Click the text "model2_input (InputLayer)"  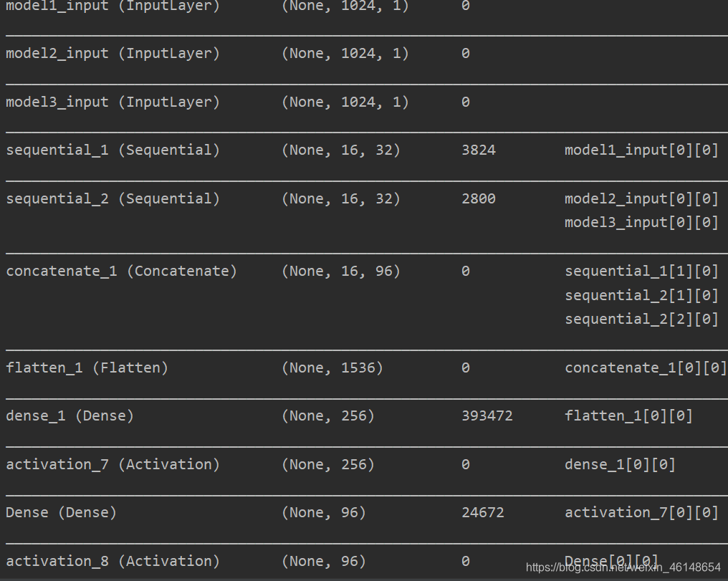point(112,53)
